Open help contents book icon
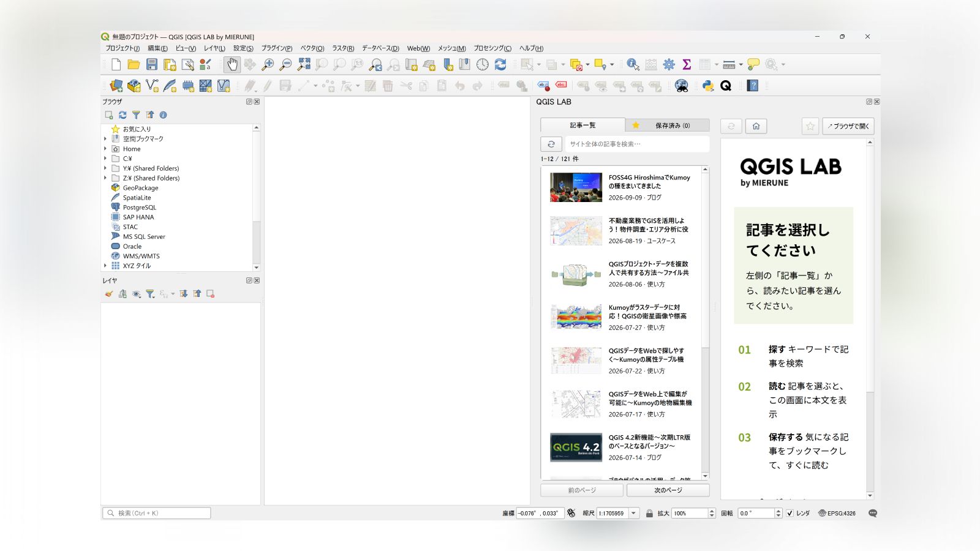Viewport: 980px width, 551px height. click(753, 86)
